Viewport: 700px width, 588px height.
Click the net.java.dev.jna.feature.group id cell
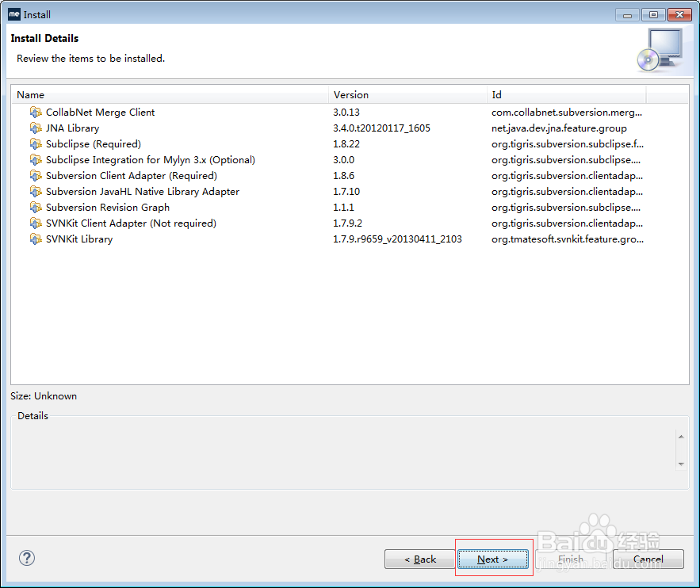(559, 128)
